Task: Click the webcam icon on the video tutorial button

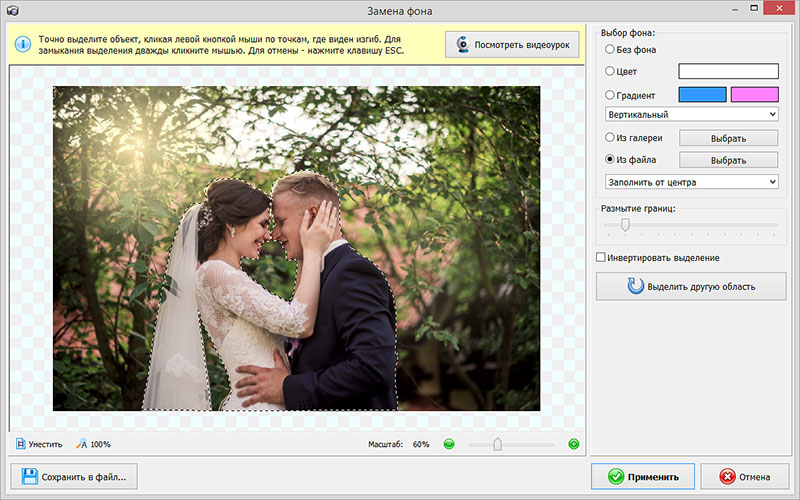Action: [x=463, y=44]
